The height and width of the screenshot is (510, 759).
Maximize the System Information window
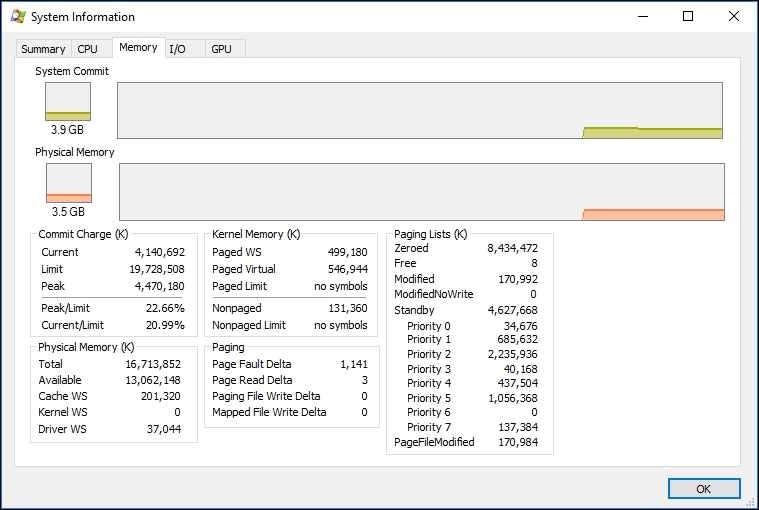(x=688, y=16)
